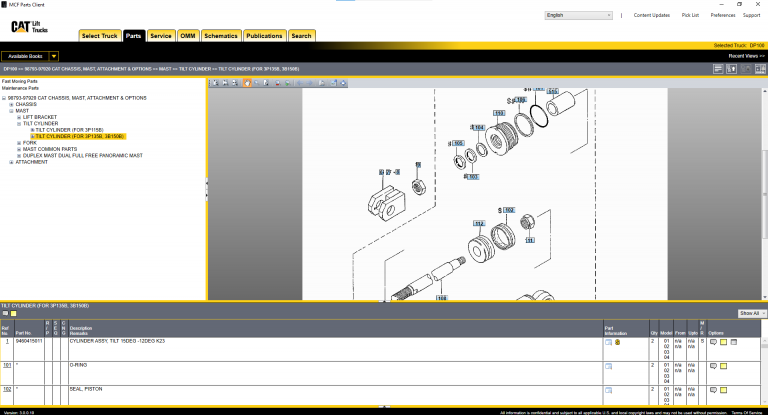Viewport: 768px width, 415px height.
Task: Switch to the second layout view icon
Action: coord(731,69)
